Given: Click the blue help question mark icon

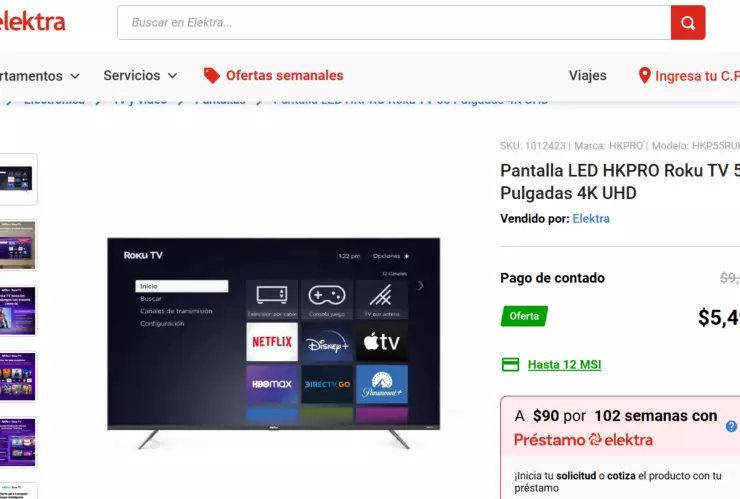Looking at the screenshot, I should [732, 426].
